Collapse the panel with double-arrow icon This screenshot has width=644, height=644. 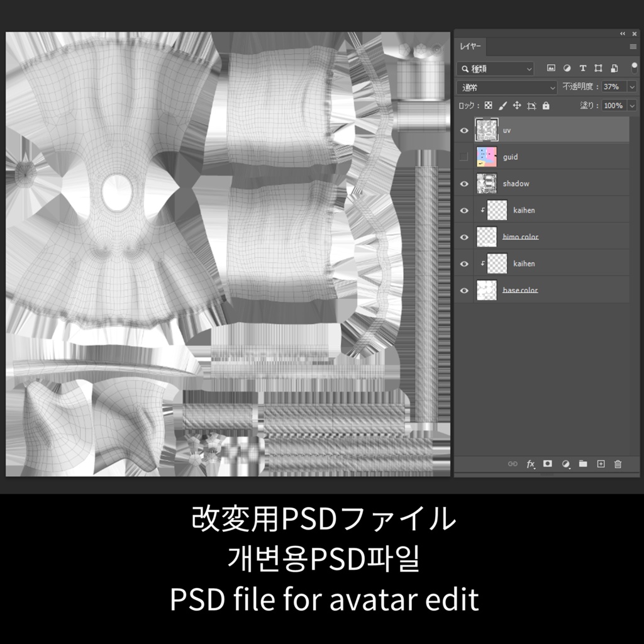[623, 34]
